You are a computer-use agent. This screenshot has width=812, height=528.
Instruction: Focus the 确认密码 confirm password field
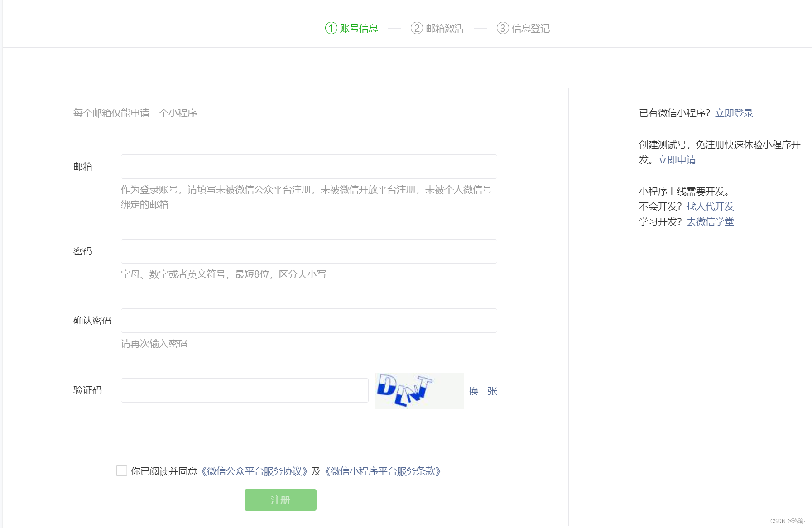pyautogui.click(x=309, y=321)
